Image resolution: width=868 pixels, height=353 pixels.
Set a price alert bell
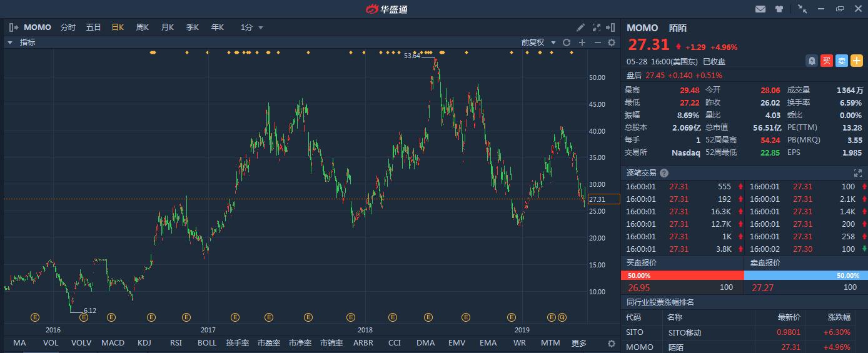pyautogui.click(x=812, y=61)
